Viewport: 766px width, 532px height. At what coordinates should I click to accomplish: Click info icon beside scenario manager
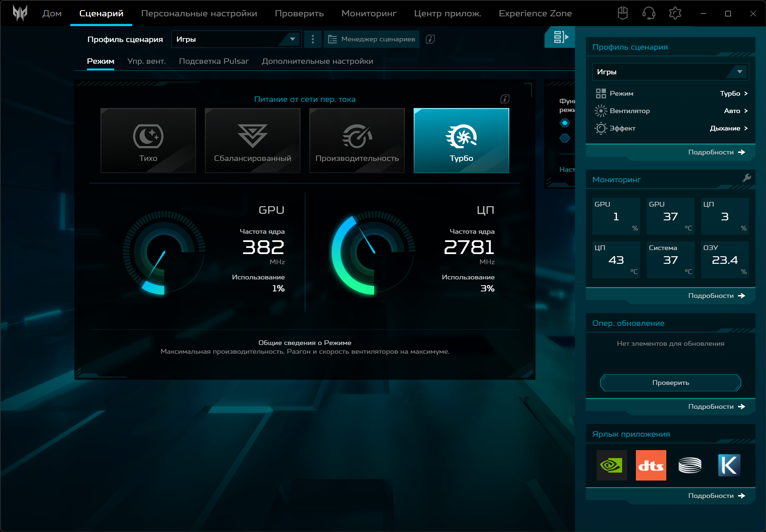click(x=430, y=39)
